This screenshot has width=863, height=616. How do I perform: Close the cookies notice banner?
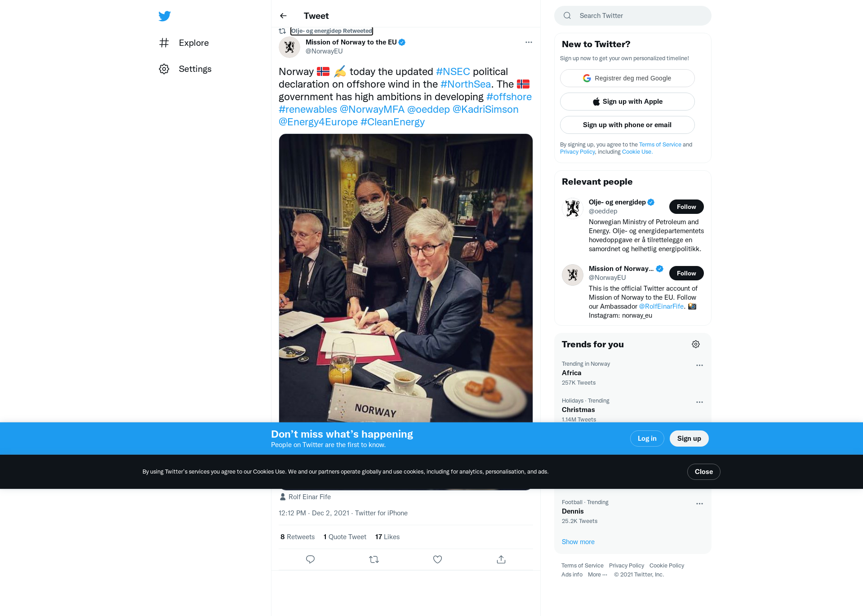coord(703,472)
